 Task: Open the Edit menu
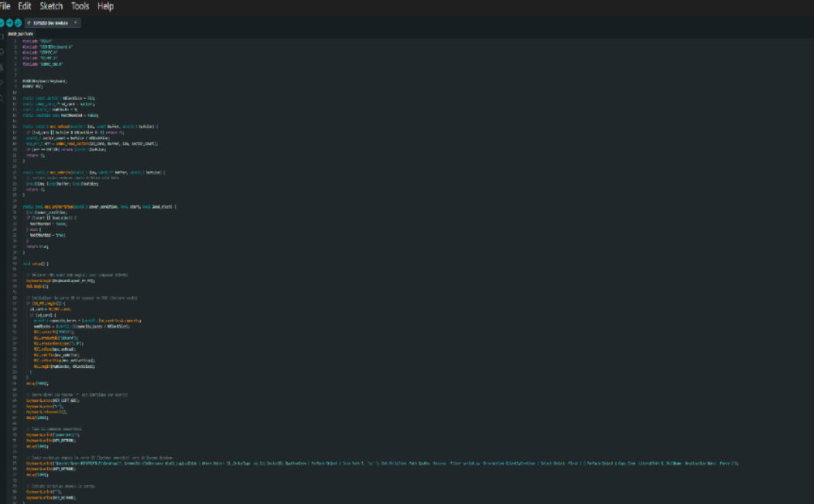[x=25, y=6]
